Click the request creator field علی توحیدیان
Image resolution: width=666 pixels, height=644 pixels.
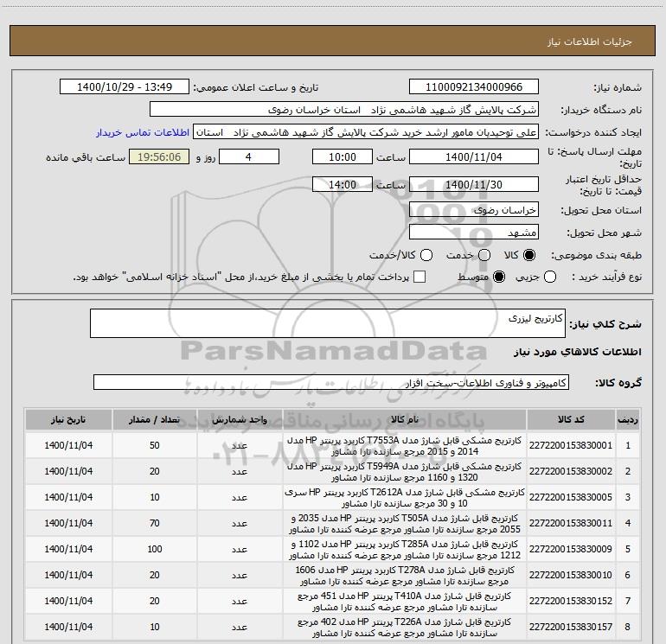point(366,132)
